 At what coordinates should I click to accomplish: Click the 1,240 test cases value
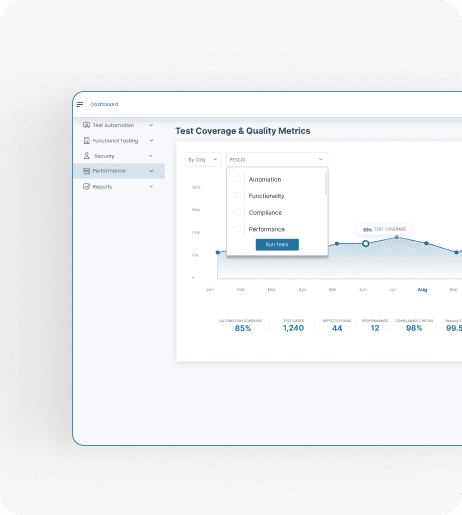pos(293,328)
